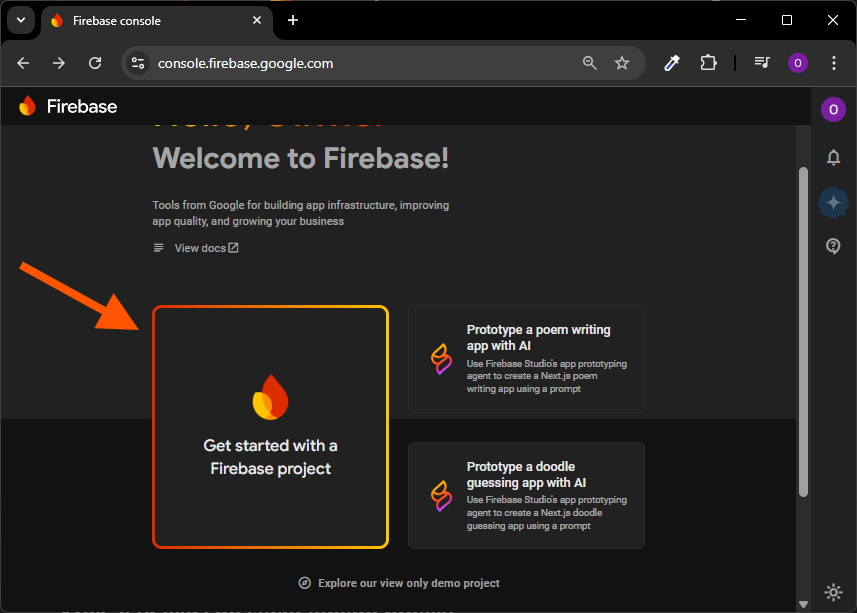Click the scrollbar down arrow

803,604
